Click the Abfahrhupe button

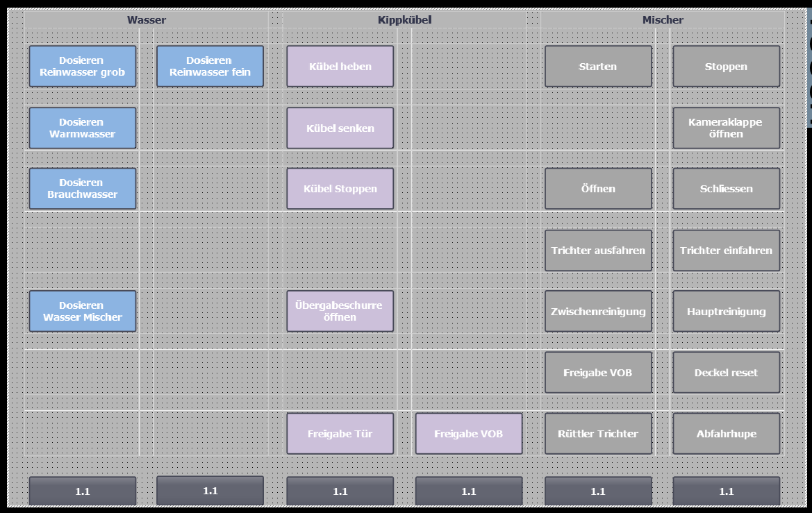pyautogui.click(x=726, y=434)
